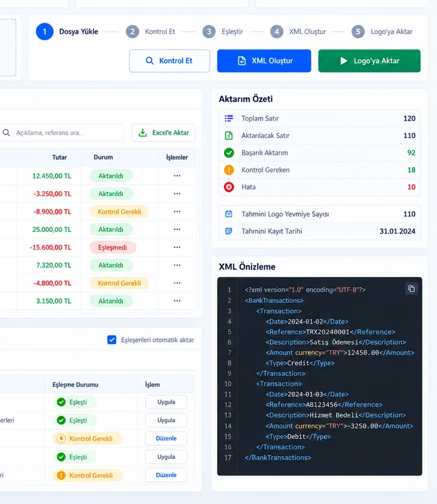
Task: Toggle Eşleşenleri otomatik aktar checkbox
Action: (x=111, y=340)
